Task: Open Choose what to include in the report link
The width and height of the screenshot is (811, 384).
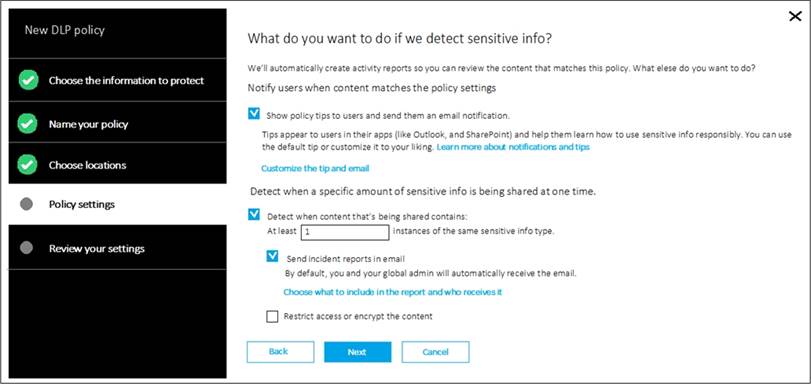Action: [393, 292]
